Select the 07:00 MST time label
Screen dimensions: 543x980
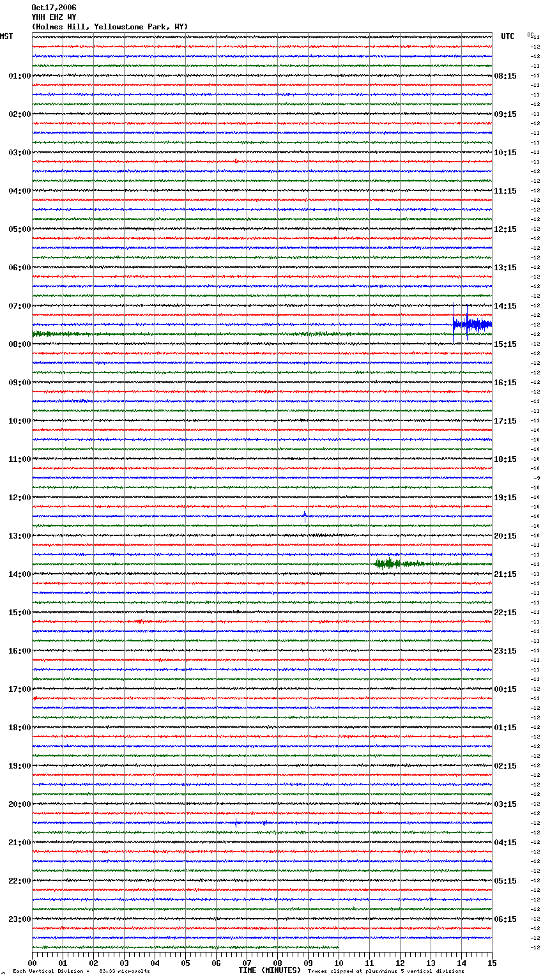click(x=20, y=306)
